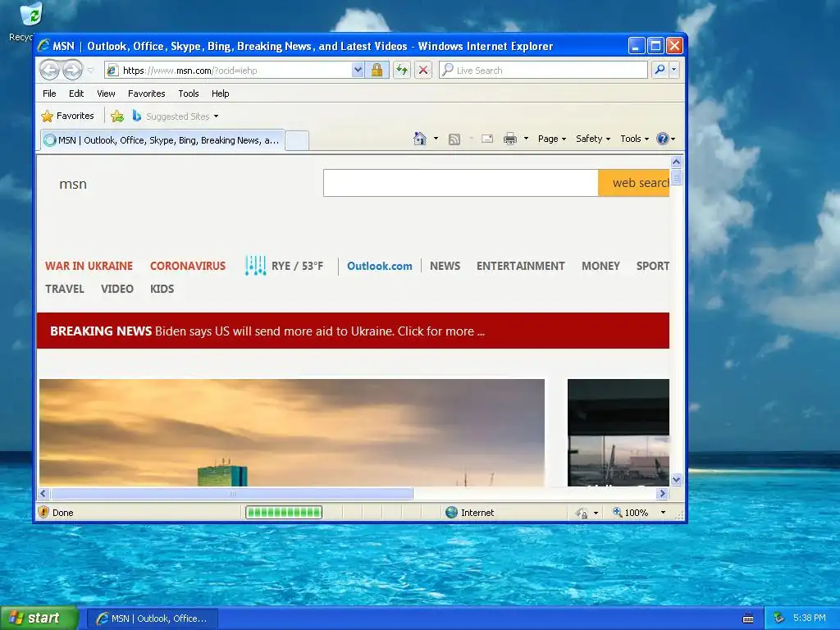Click the rain weather icon
This screenshot has width=840, height=630.
coord(256,266)
